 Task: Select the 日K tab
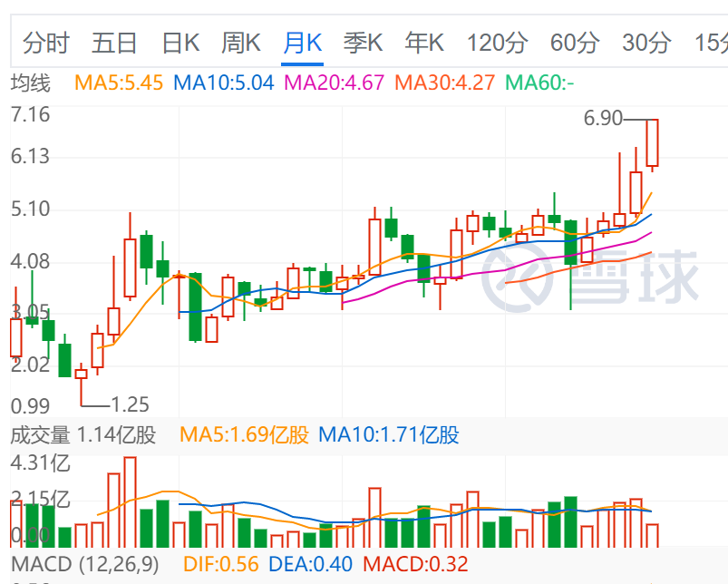pos(180,43)
